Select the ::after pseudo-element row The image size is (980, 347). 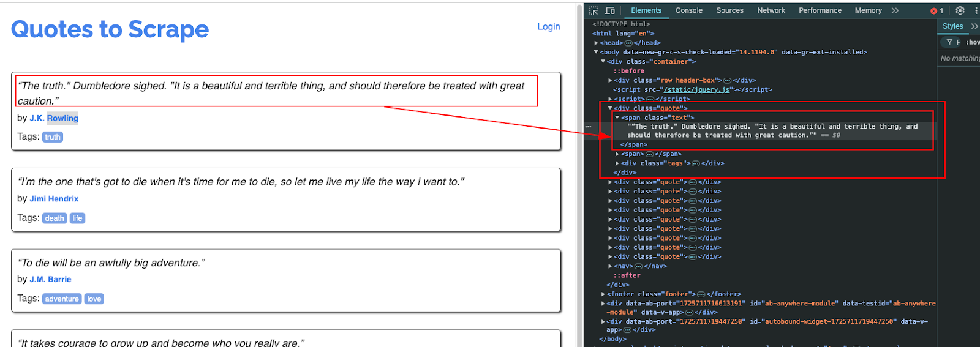click(627, 275)
